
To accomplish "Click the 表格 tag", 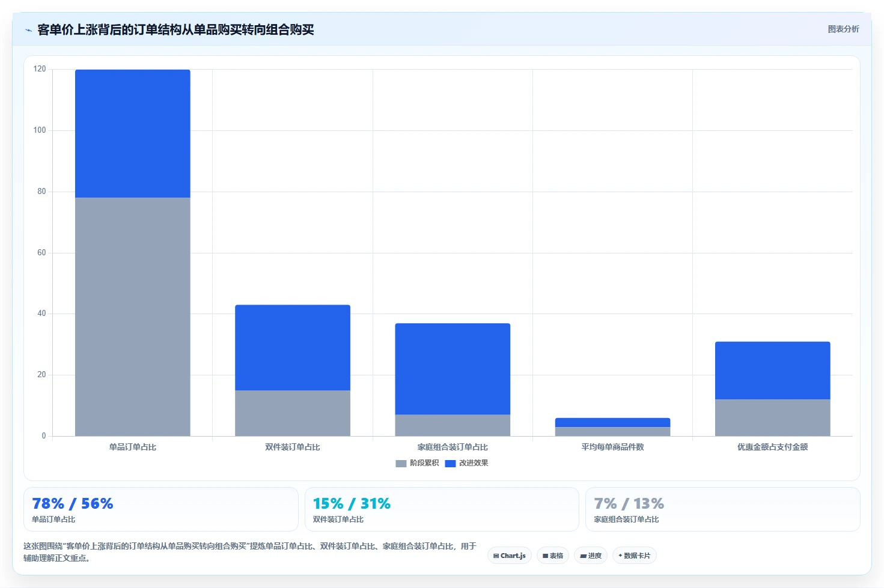I will pyautogui.click(x=553, y=556).
